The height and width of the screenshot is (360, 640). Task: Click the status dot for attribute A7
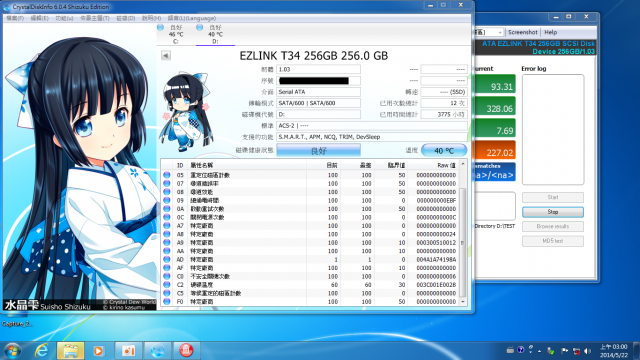coord(167,226)
